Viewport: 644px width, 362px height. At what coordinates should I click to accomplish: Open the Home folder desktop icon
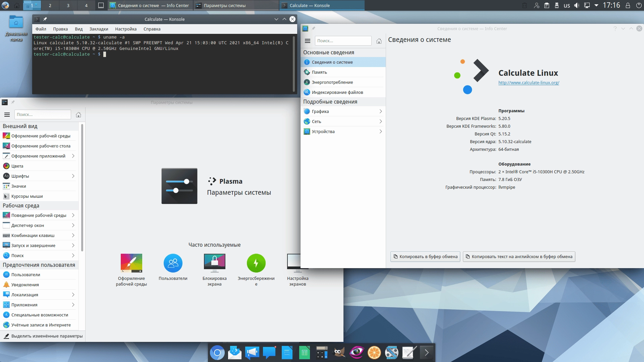pyautogui.click(x=16, y=28)
